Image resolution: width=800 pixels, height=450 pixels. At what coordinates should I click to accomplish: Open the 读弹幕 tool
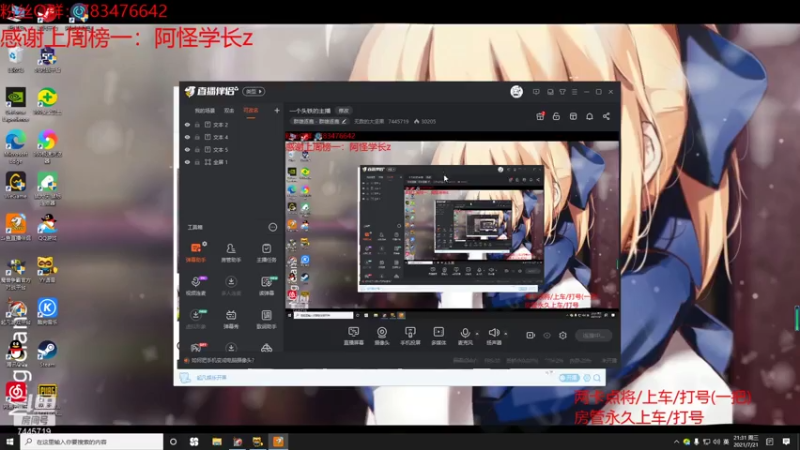tap(266, 286)
